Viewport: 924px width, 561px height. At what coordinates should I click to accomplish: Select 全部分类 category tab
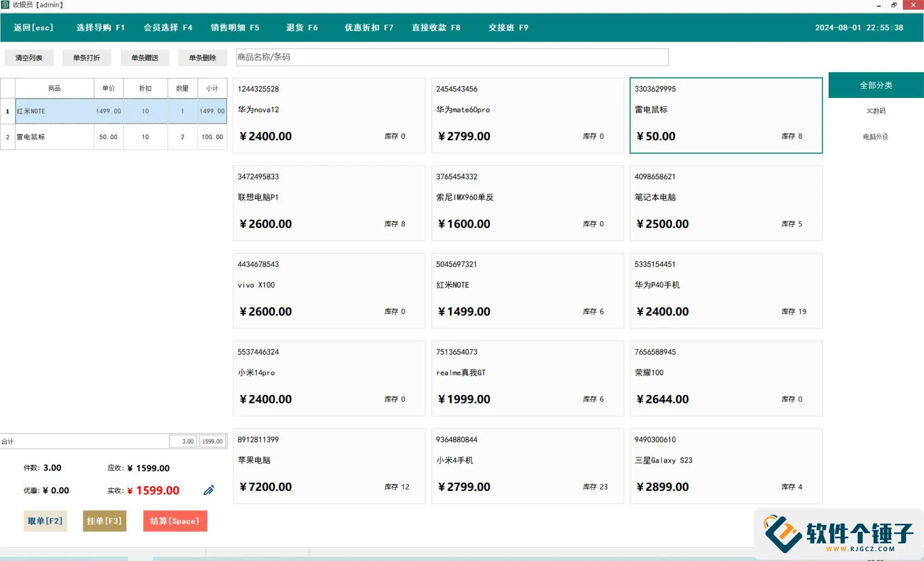pos(876,85)
